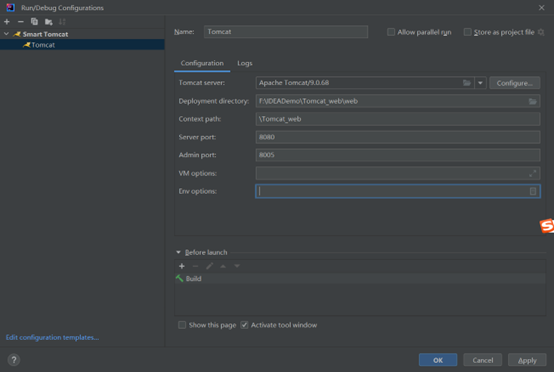Click the Name input field

286,32
